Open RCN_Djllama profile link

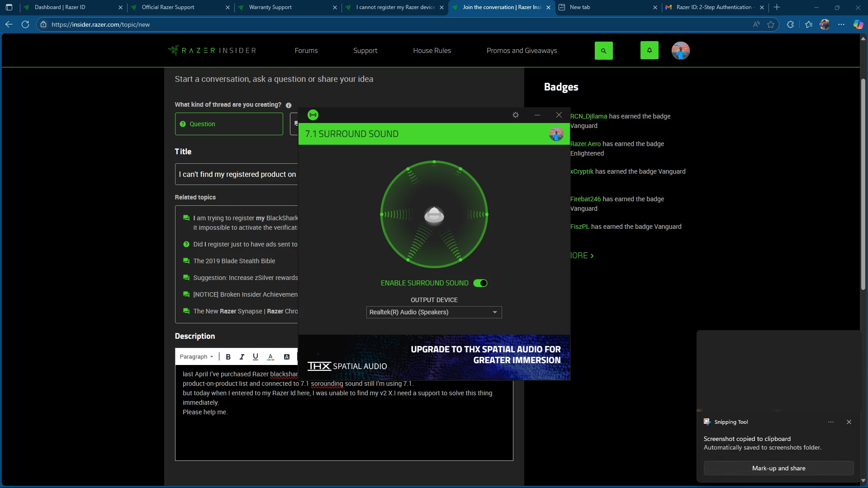588,116
